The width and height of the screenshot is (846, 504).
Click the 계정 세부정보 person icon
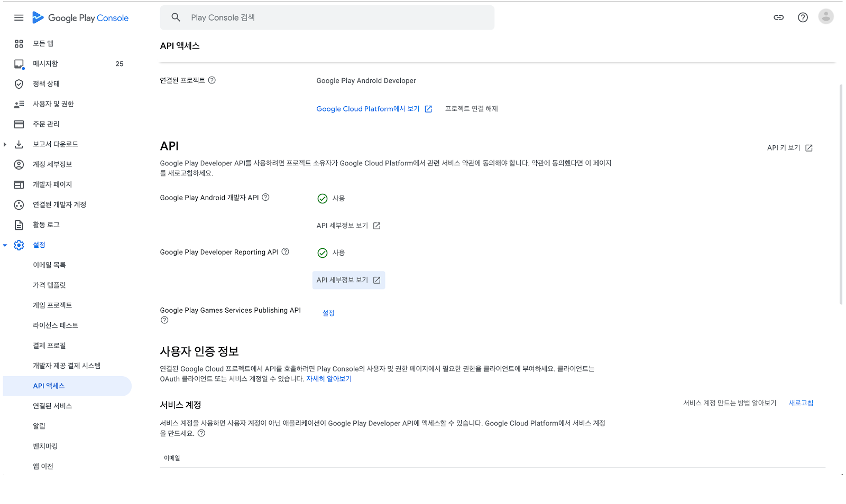point(19,164)
